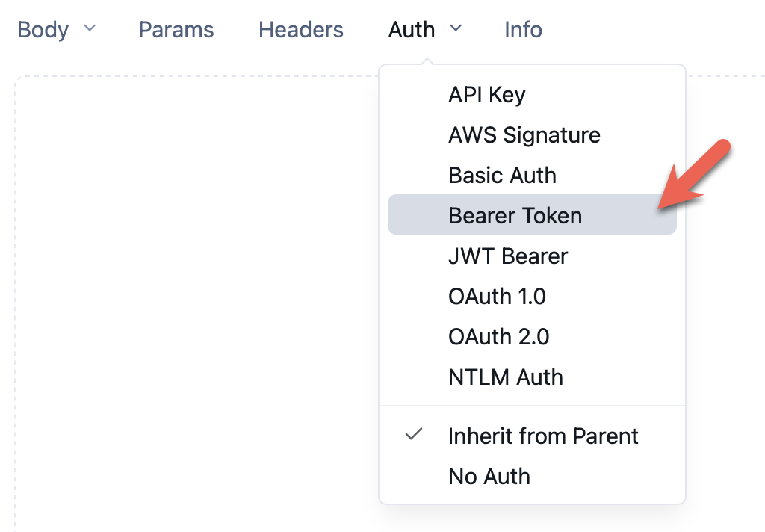The width and height of the screenshot is (765, 532).
Task: Switch to the Info tab
Action: point(523,30)
